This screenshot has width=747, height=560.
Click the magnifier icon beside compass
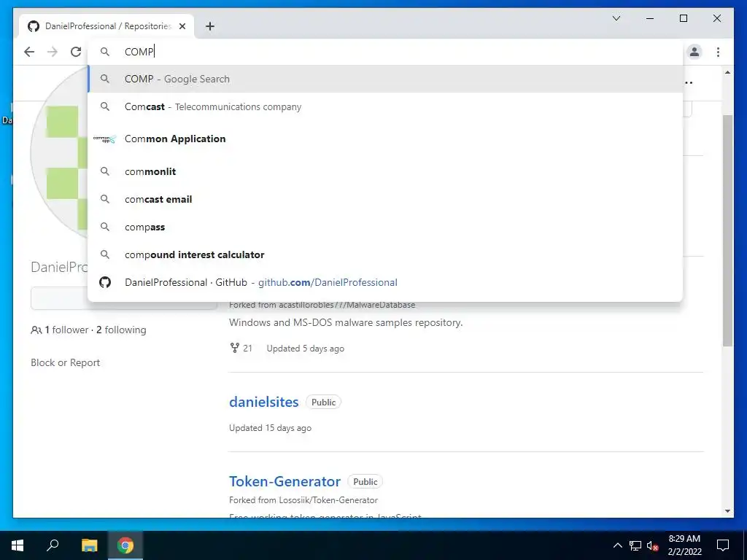tap(105, 227)
